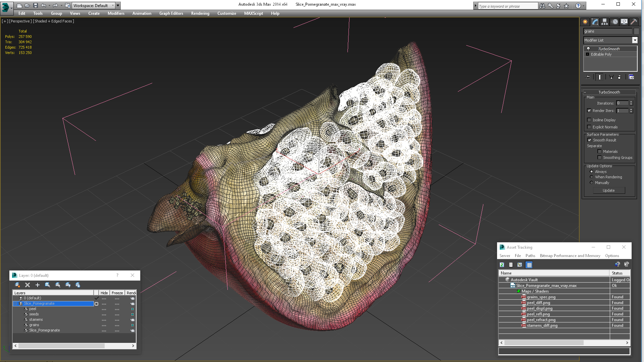
Task: Click the Update button
Action: click(x=608, y=190)
